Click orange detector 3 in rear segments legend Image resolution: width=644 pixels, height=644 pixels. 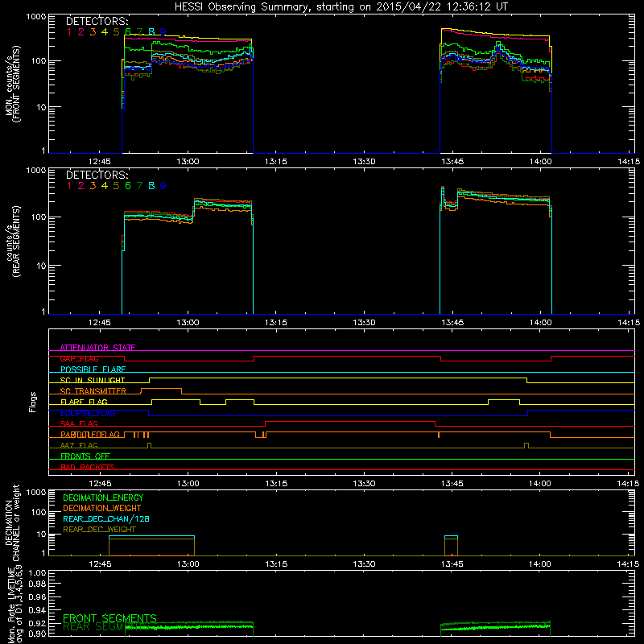(x=93, y=186)
